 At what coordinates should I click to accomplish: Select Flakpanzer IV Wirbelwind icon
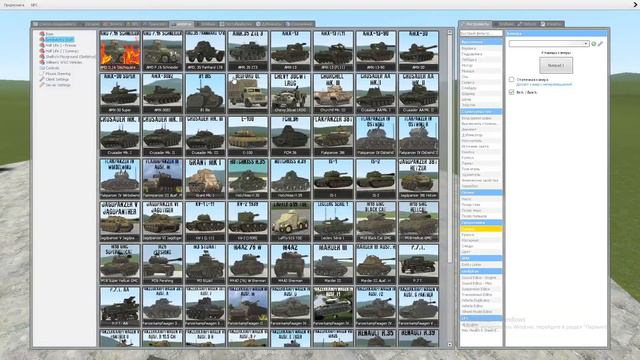tap(120, 179)
